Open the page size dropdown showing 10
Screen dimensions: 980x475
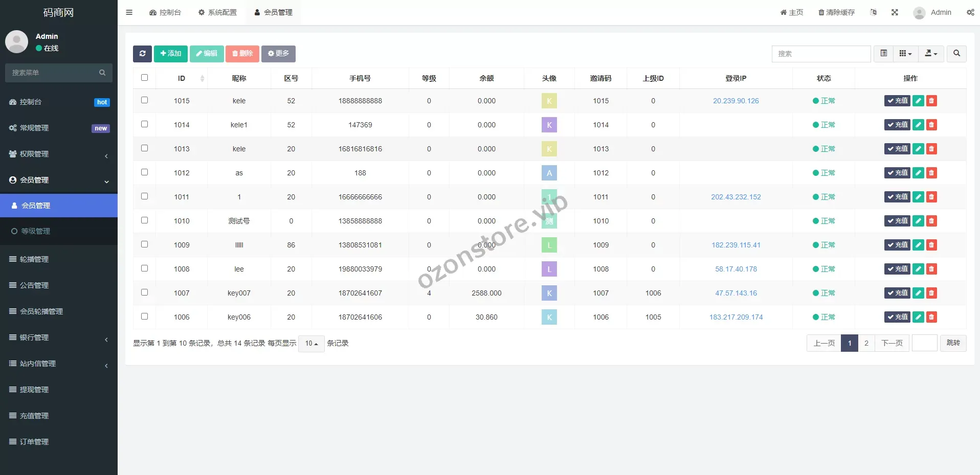coord(311,344)
